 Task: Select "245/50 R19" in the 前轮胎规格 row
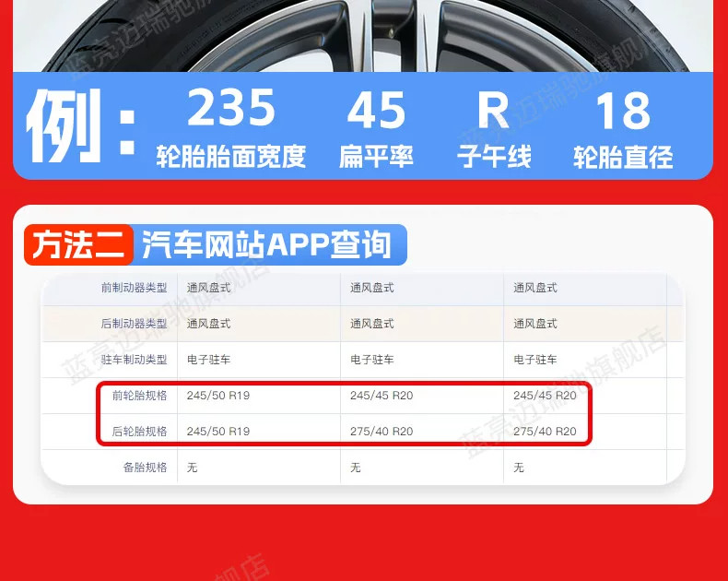pyautogui.click(x=218, y=396)
